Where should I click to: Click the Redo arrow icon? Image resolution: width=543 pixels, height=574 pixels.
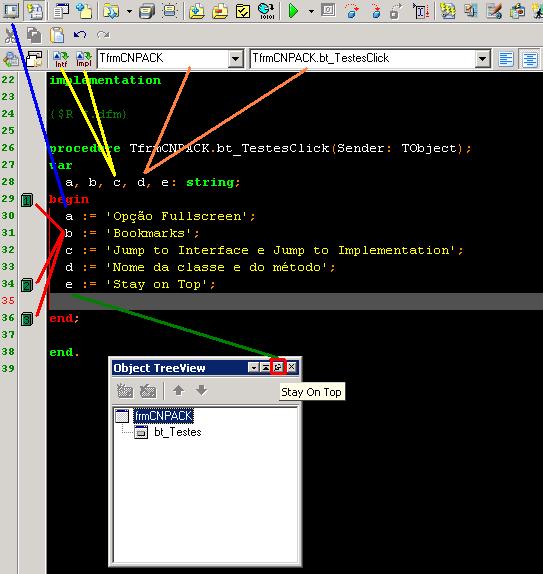pos(103,35)
